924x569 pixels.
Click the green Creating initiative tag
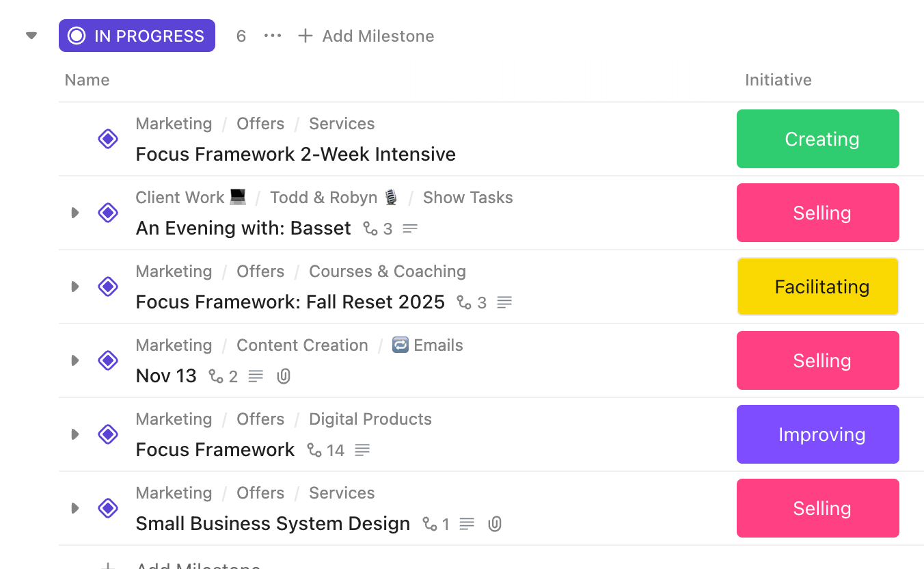coord(817,139)
